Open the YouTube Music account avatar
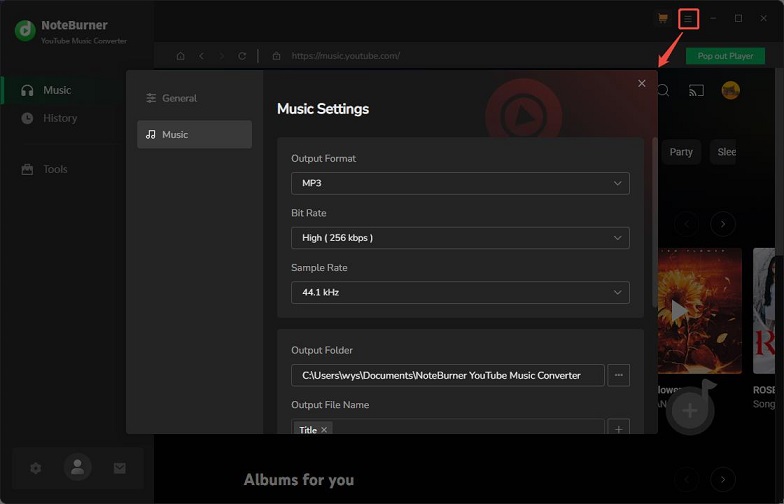784x504 pixels. point(730,90)
